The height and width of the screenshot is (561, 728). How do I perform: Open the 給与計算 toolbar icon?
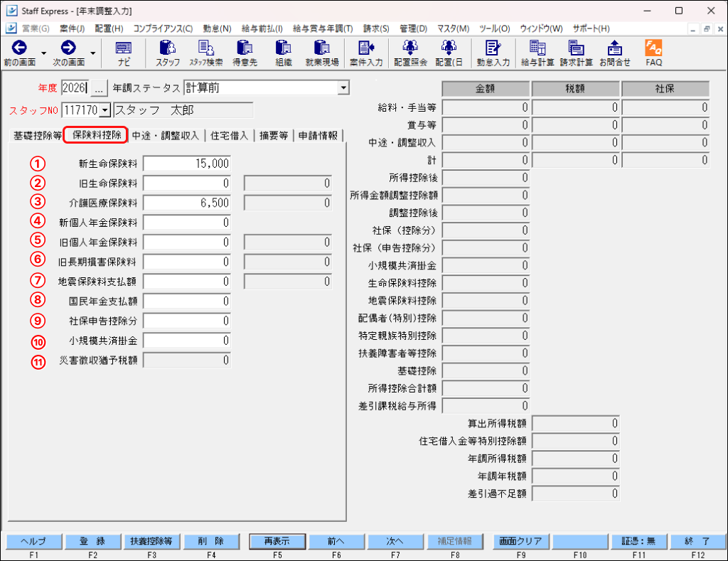[x=537, y=53]
